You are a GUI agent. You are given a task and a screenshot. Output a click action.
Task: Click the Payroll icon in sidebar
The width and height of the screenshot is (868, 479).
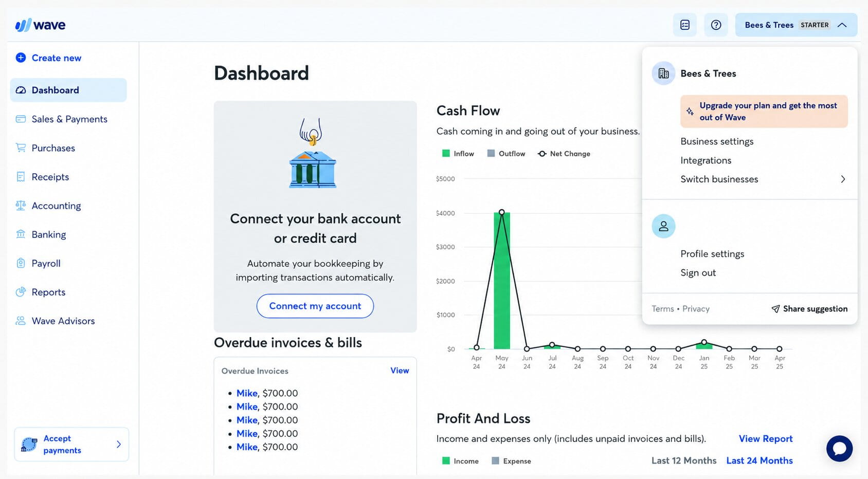21,263
